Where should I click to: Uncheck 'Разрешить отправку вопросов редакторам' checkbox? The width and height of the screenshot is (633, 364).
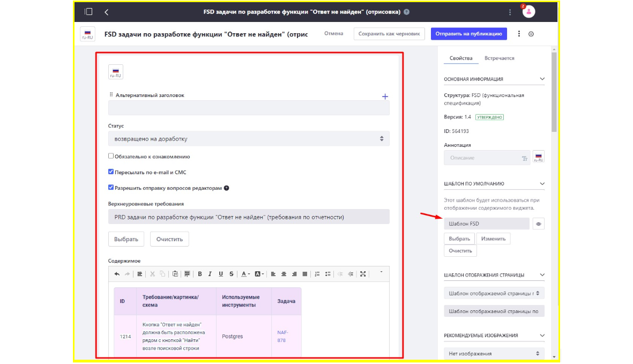(x=111, y=188)
